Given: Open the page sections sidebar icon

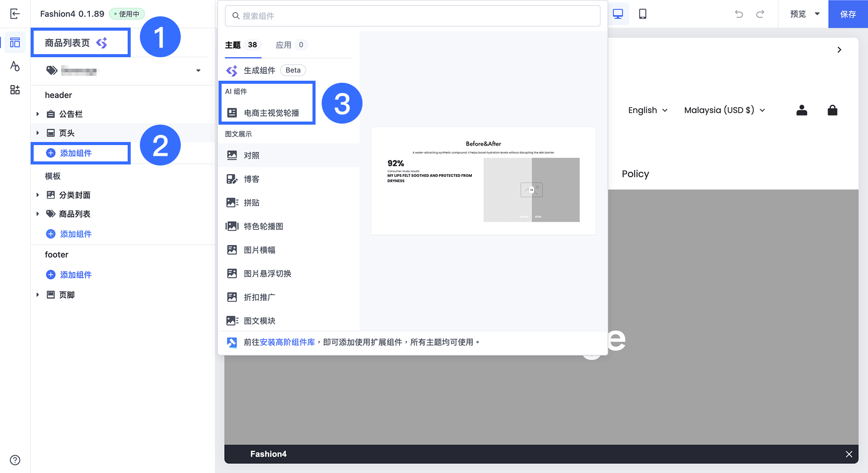Looking at the screenshot, I should (15, 42).
